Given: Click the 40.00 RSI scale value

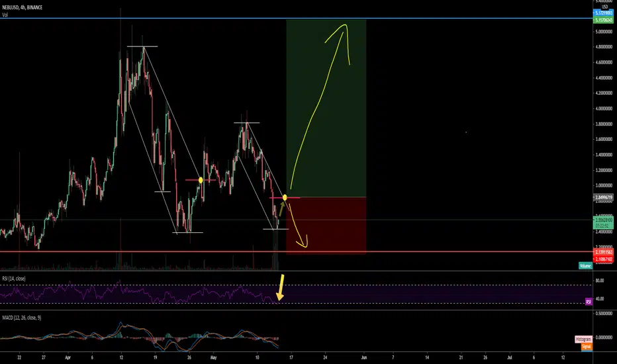Looking at the screenshot, I should coord(600,298).
